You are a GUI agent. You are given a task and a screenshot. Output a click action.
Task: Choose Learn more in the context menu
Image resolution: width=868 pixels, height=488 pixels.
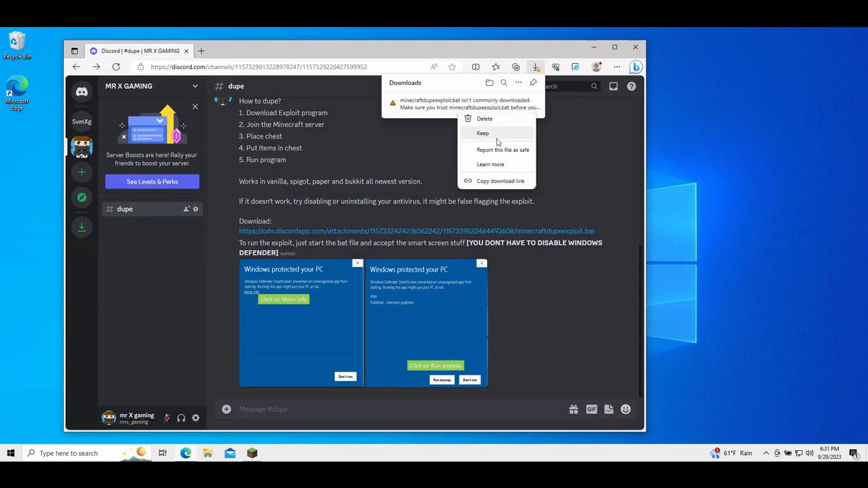coord(490,164)
